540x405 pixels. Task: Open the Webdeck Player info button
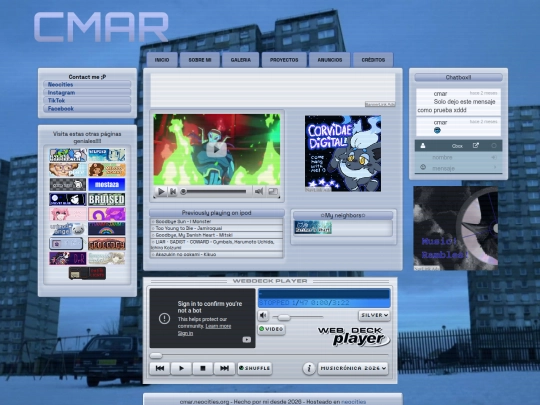coord(309,368)
